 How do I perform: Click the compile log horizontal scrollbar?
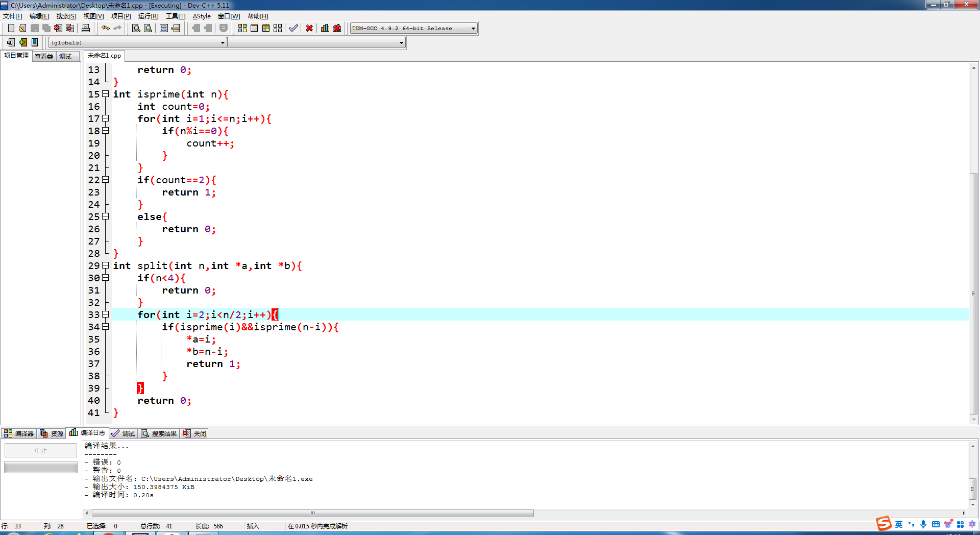point(313,513)
